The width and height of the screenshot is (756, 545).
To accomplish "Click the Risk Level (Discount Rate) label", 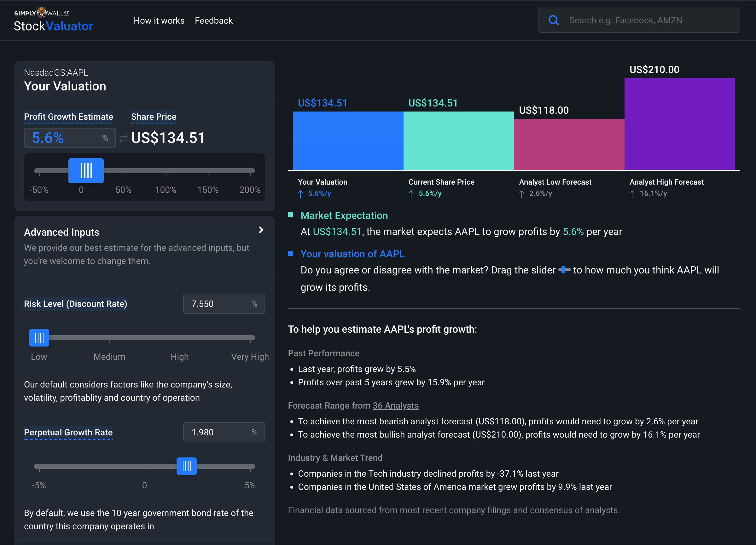I will (75, 304).
